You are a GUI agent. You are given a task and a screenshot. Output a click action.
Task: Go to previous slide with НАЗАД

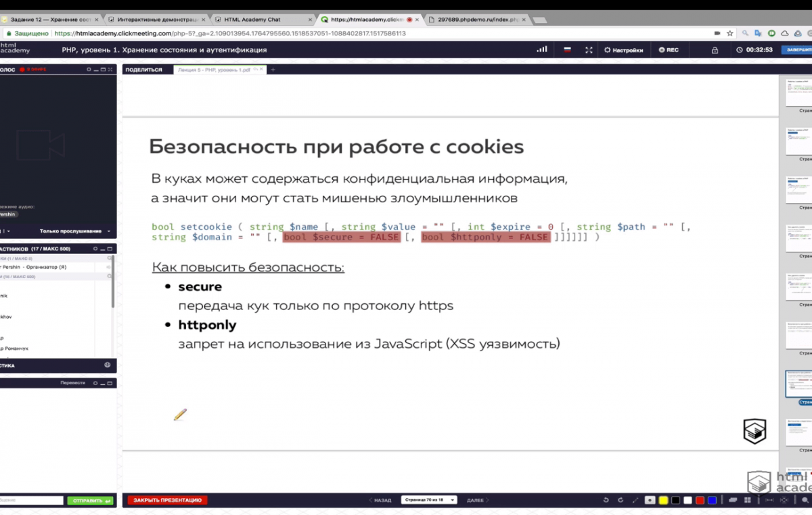click(x=380, y=500)
